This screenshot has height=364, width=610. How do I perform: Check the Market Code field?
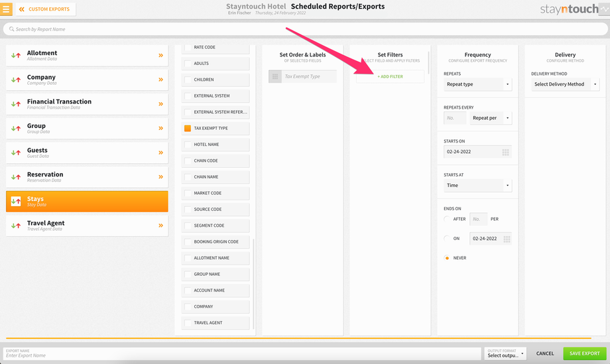[x=188, y=193]
